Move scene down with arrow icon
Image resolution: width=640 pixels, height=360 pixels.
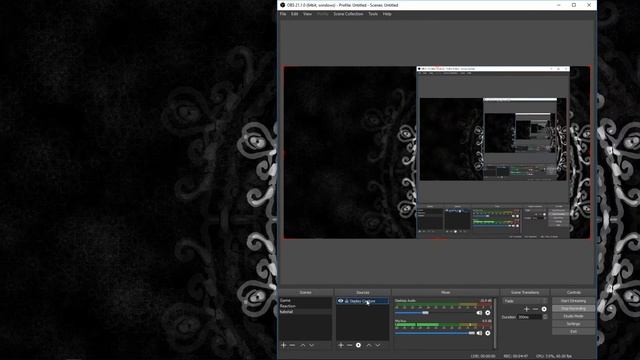312,345
